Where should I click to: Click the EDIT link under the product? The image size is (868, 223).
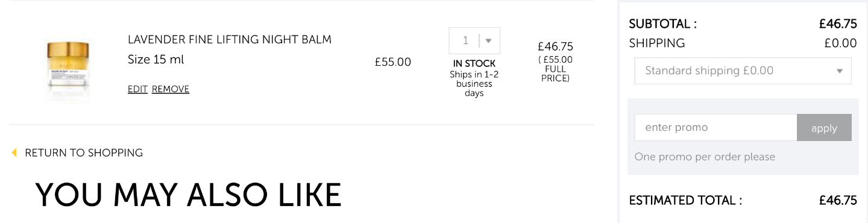137,89
